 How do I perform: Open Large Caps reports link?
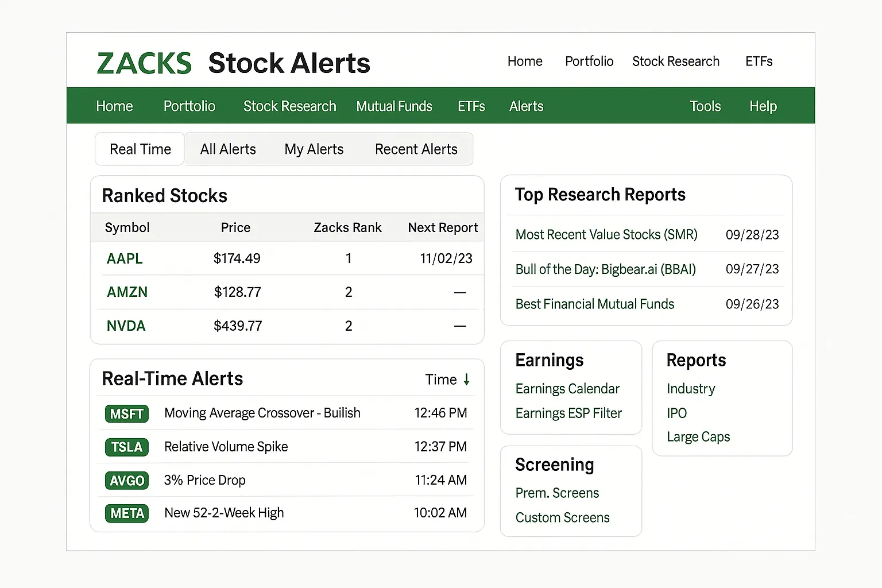click(698, 437)
